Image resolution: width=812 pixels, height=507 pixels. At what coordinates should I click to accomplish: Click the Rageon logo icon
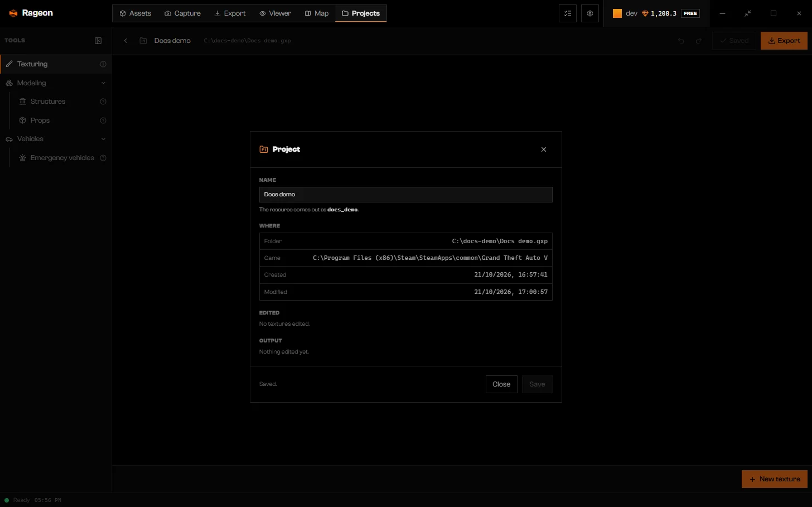pyautogui.click(x=13, y=13)
